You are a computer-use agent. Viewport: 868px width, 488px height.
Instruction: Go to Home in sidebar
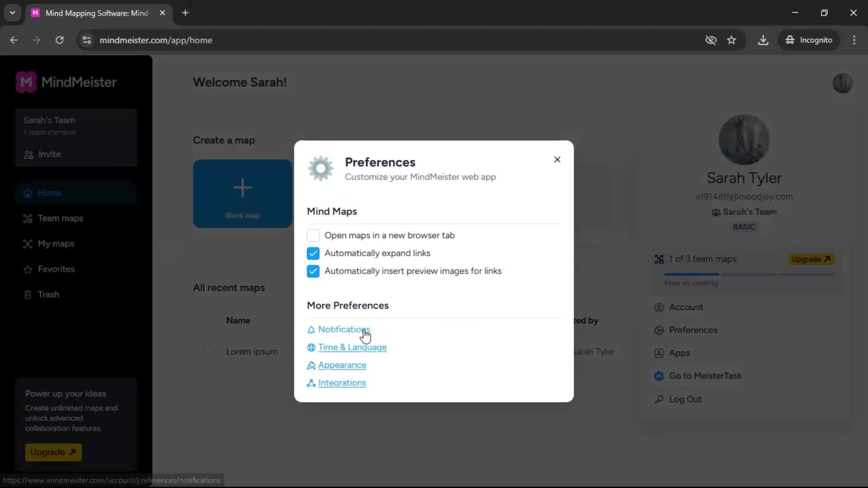point(76,193)
